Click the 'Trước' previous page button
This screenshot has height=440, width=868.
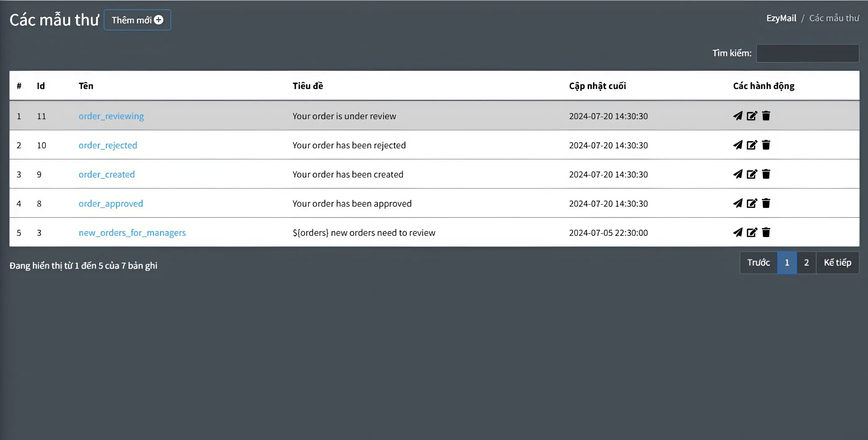coord(759,262)
